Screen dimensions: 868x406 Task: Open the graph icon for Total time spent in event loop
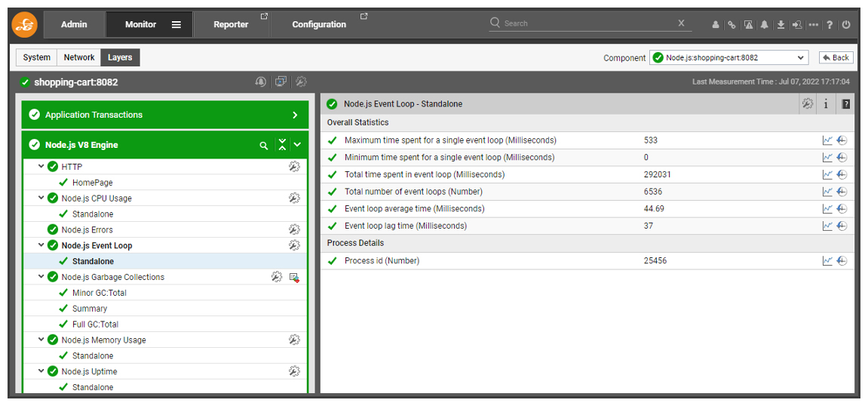tap(827, 174)
